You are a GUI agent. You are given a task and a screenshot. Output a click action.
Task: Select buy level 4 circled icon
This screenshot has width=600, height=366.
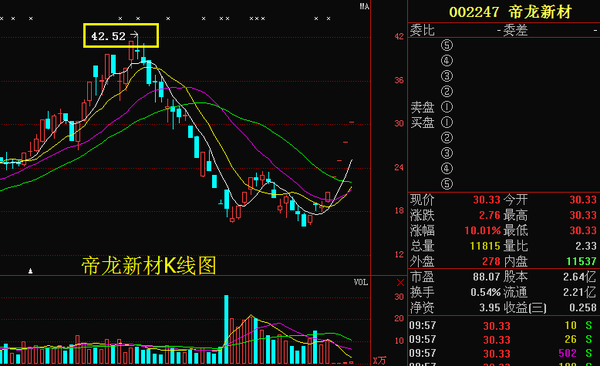[x=447, y=168]
